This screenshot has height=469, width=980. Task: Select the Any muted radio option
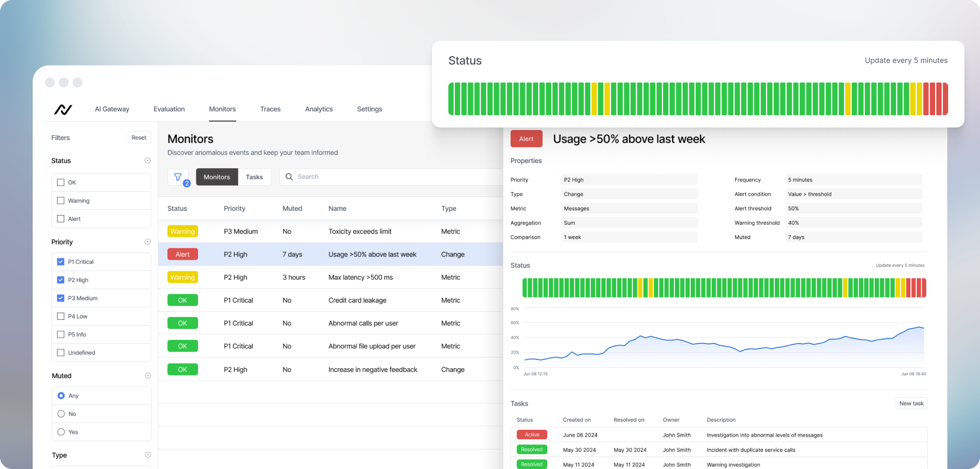point(61,396)
